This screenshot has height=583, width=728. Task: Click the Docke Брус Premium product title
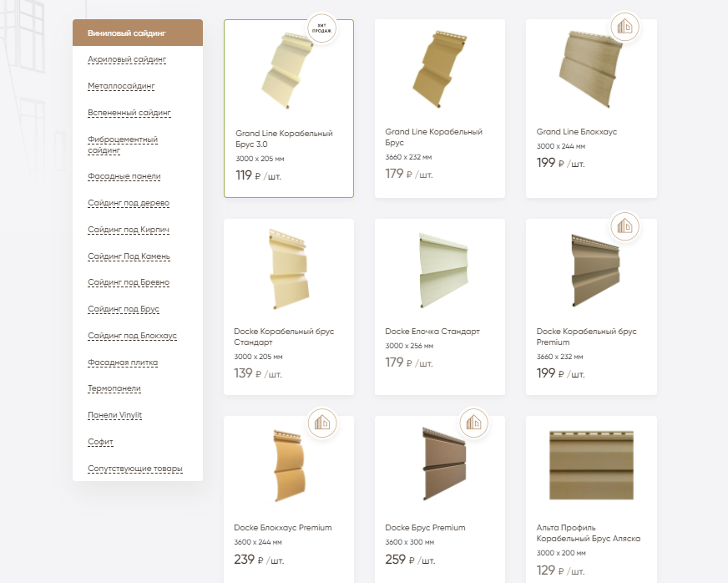(425, 528)
